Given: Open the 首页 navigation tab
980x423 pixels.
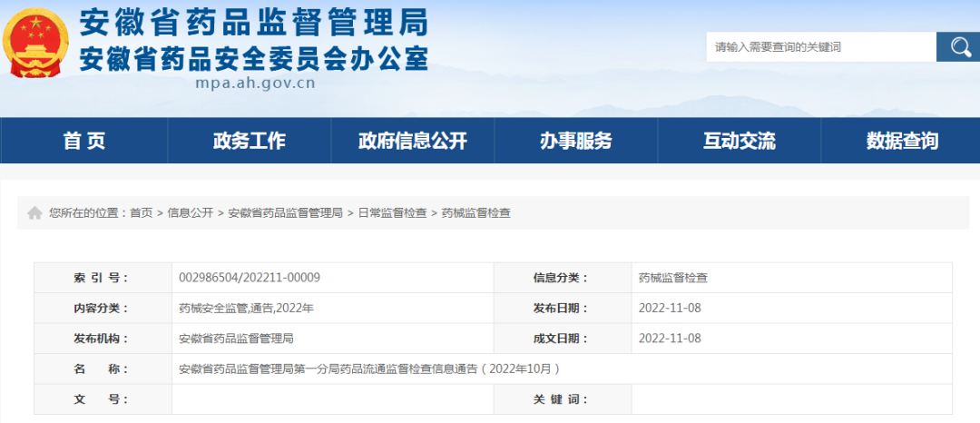Looking at the screenshot, I should [84, 141].
